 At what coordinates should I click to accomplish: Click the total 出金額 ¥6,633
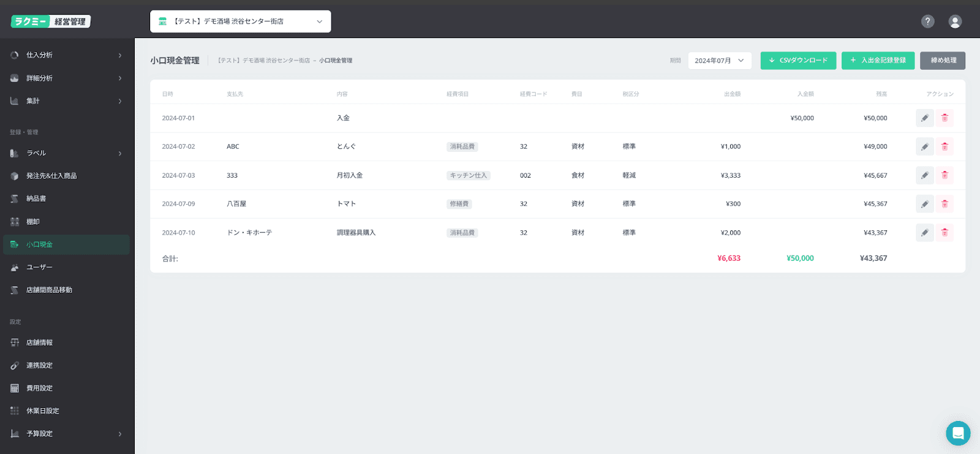click(729, 259)
